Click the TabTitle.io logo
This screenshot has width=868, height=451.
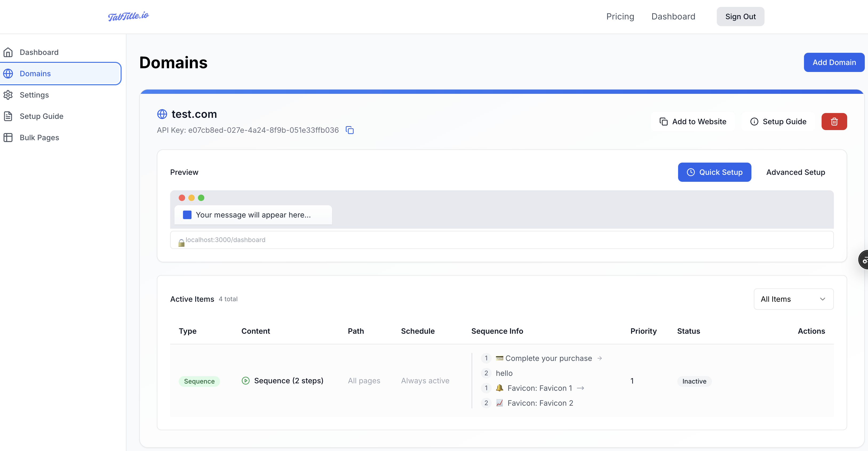click(x=128, y=16)
